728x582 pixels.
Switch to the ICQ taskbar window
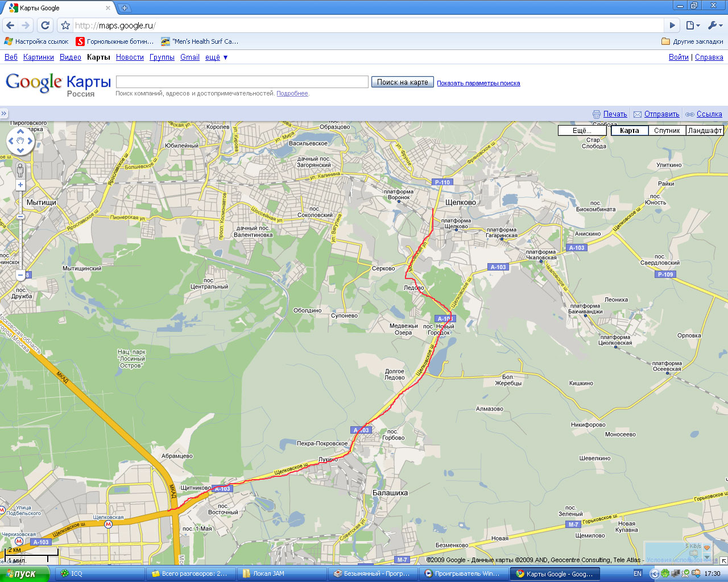tap(100, 573)
